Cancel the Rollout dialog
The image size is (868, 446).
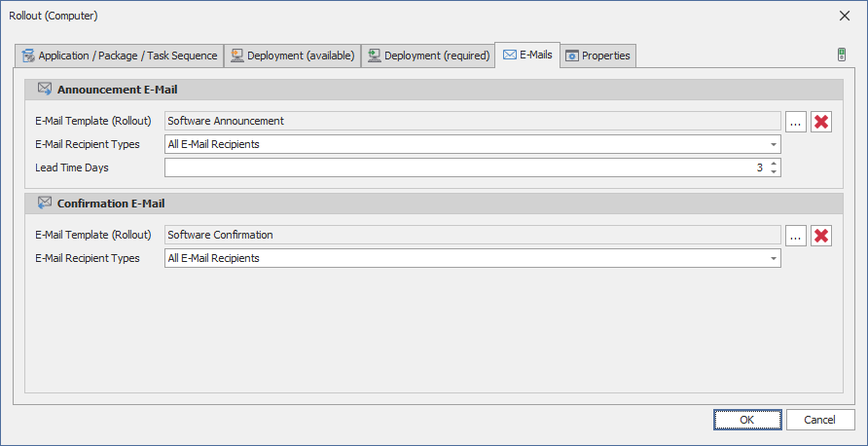820,420
